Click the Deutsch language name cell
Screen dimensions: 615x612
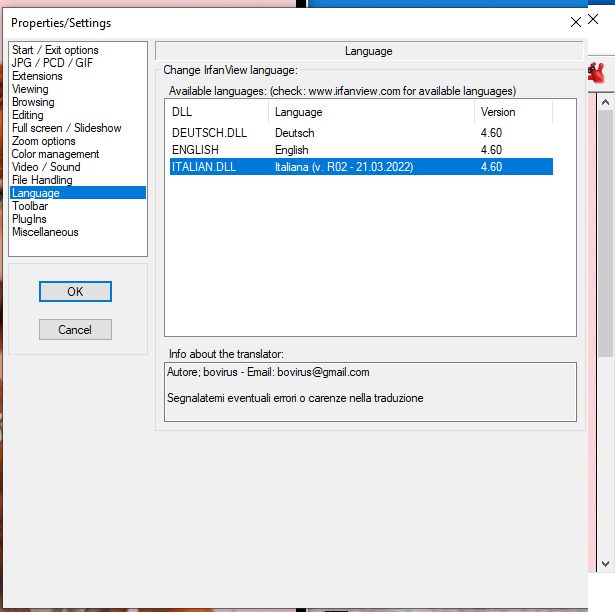coord(295,133)
